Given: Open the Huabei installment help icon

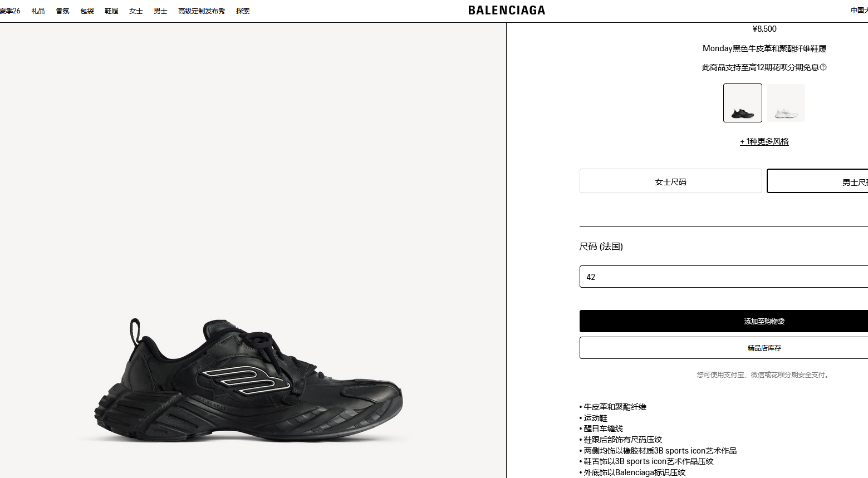Looking at the screenshot, I should (x=823, y=67).
